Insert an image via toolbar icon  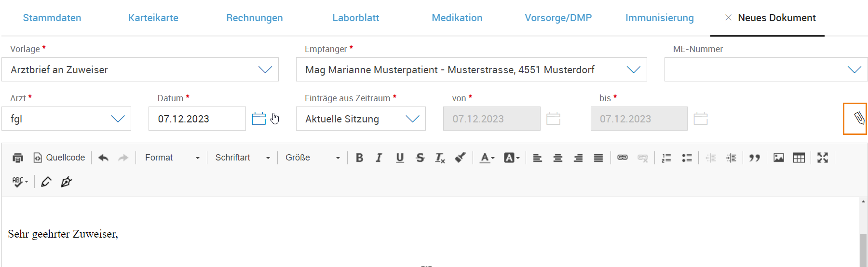point(778,158)
